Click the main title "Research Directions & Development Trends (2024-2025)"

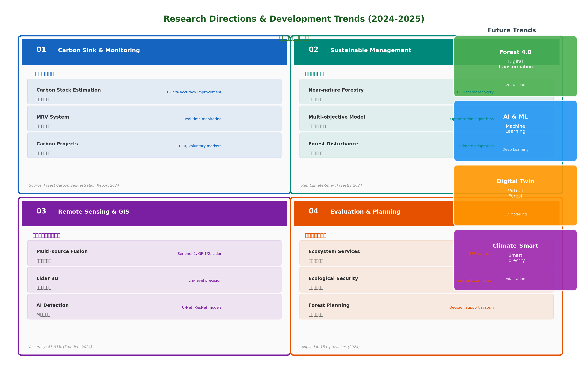click(294, 19)
